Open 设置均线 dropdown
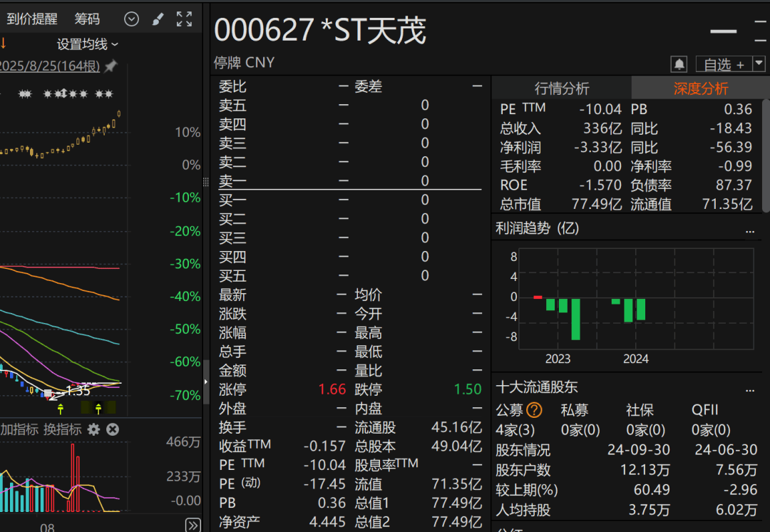Screen dimensions: 770x532 coord(88,44)
